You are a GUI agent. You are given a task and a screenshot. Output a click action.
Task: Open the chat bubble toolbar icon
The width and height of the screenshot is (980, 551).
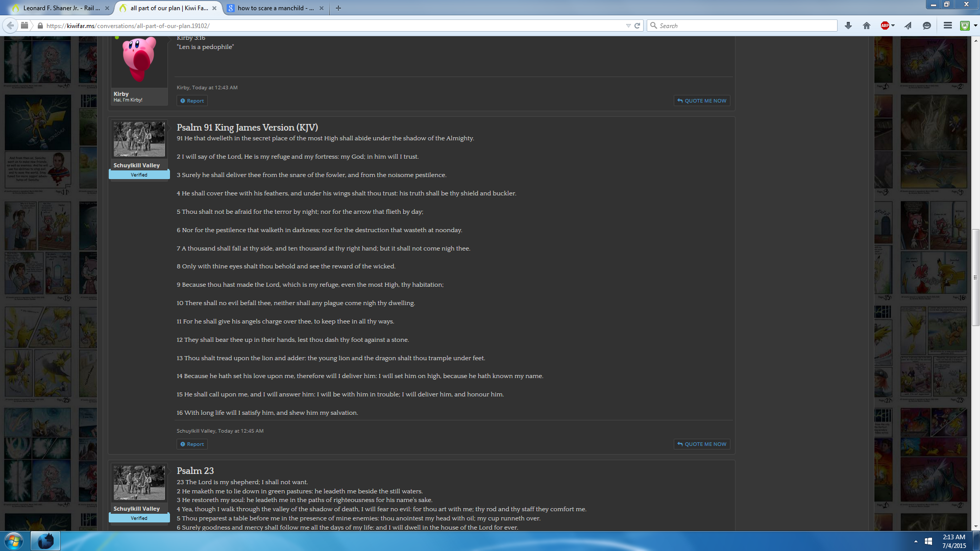(927, 26)
